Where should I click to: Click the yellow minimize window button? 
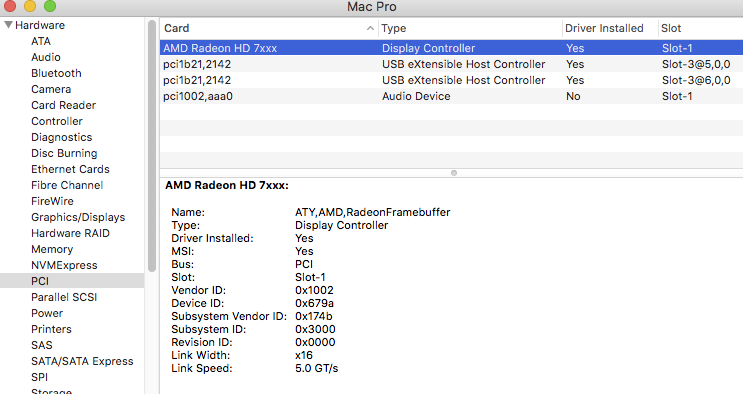(30, 6)
